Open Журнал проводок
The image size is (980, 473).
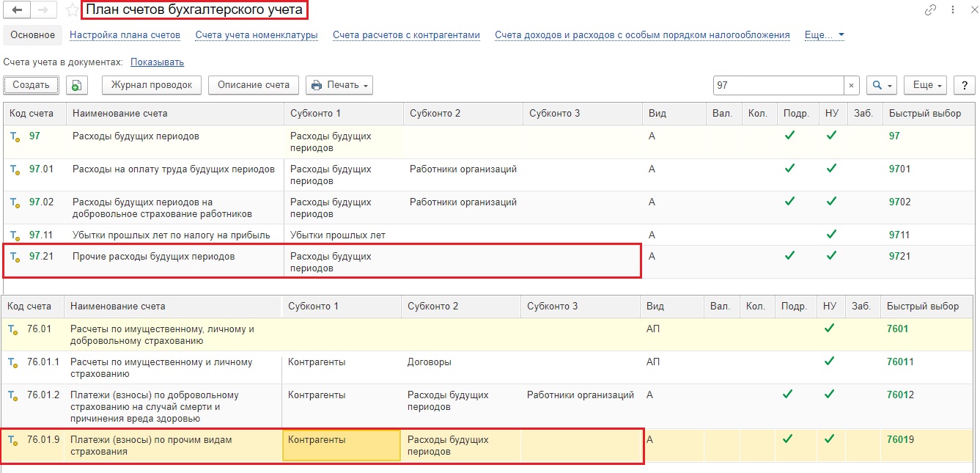coord(152,85)
